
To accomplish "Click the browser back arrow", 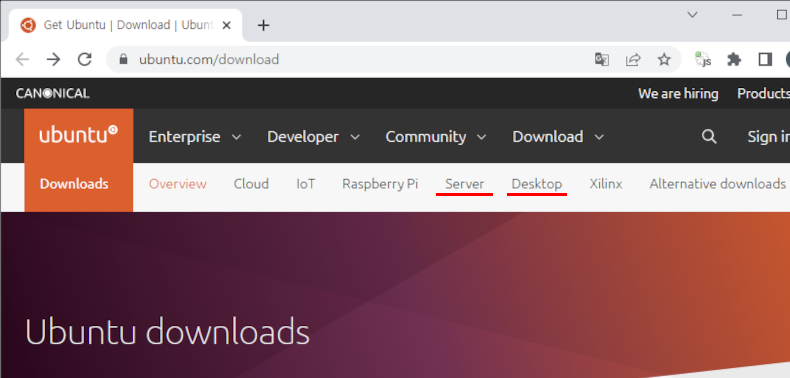I will click(22, 59).
